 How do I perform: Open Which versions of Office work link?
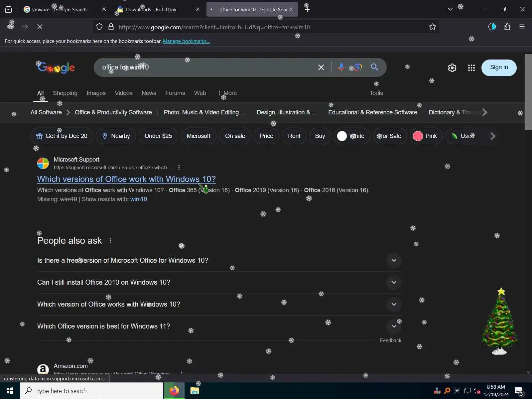pyautogui.click(x=126, y=179)
